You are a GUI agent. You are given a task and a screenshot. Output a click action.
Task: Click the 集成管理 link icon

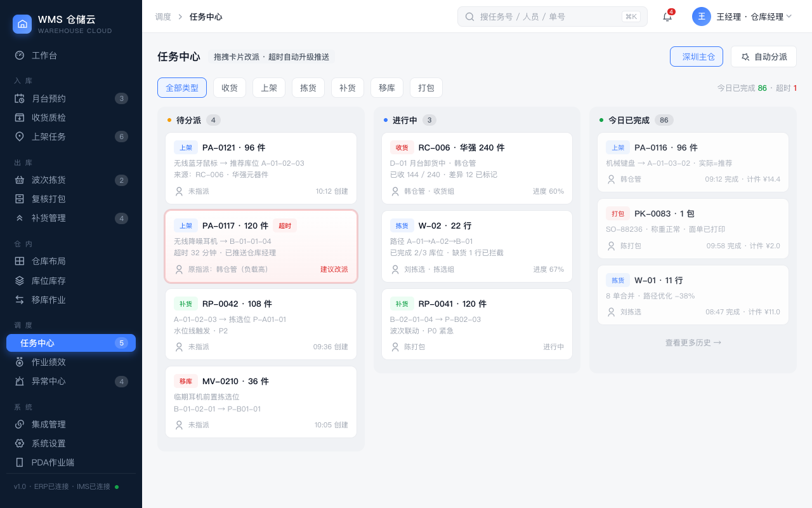[x=20, y=424]
